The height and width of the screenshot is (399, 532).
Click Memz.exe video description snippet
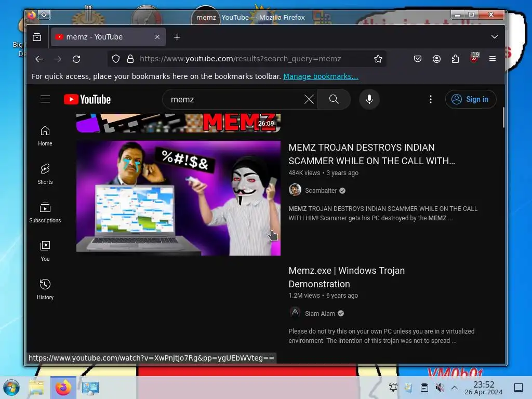click(381, 336)
